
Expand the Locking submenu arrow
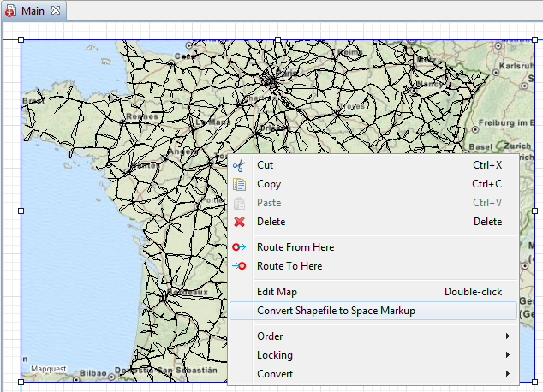click(508, 355)
